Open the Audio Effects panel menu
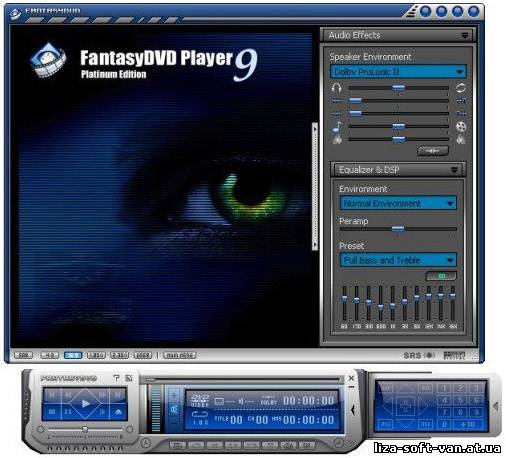The image size is (506, 458). pyautogui.click(x=464, y=35)
